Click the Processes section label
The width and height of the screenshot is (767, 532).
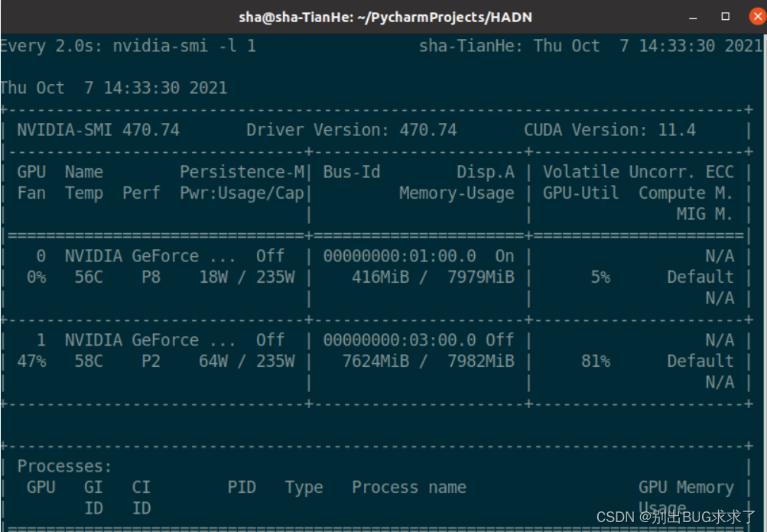pyautogui.click(x=64, y=466)
